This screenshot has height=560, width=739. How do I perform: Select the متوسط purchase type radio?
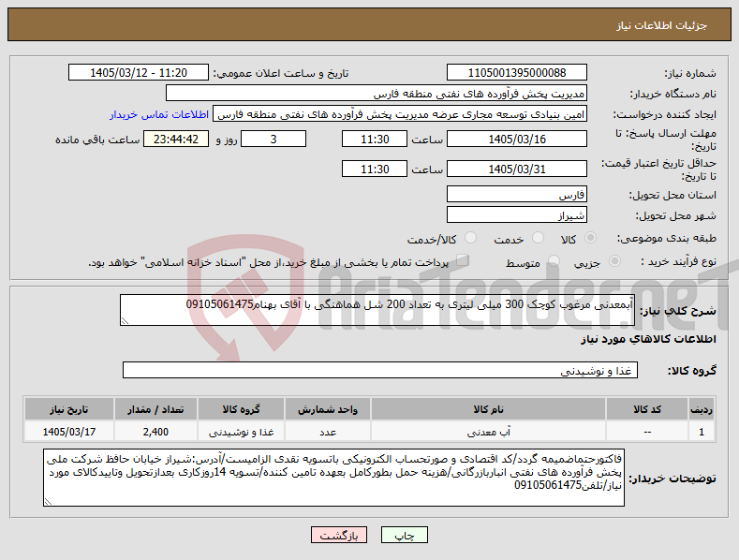554,260
